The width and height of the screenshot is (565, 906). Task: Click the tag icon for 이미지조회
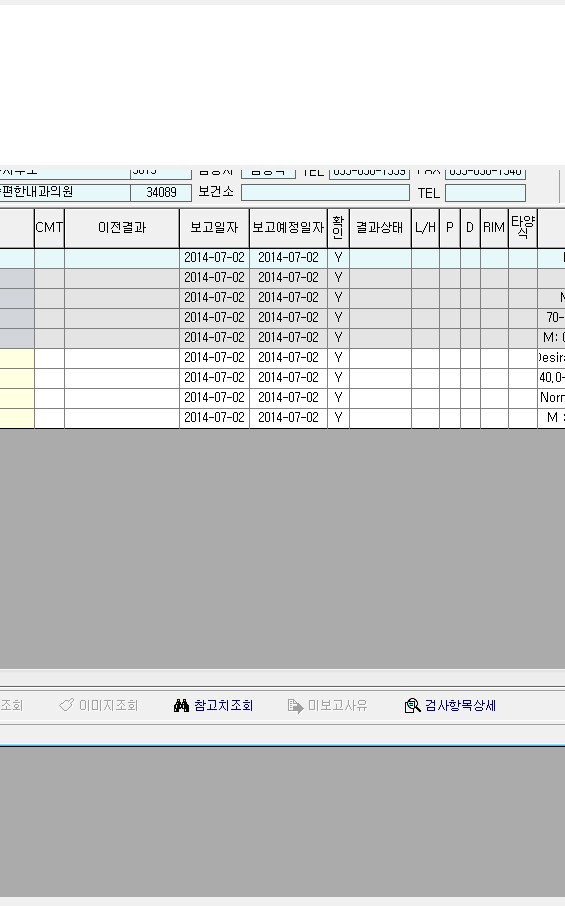coord(66,705)
